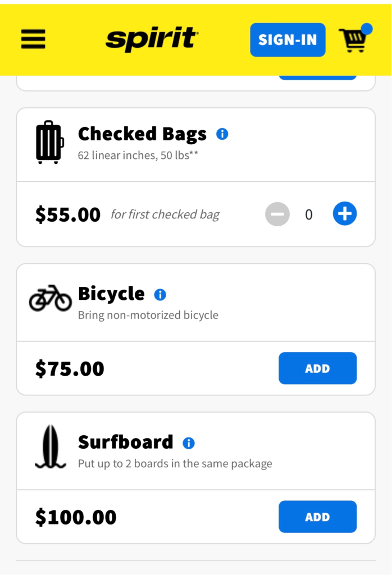Viewport: 392px width, 575px height.
Task: Add bicycle for $75.00
Action: pos(317,368)
